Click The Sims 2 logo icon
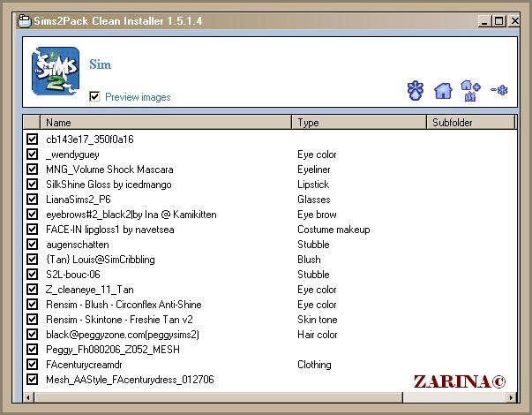This screenshot has height=415, width=532. tap(56, 72)
